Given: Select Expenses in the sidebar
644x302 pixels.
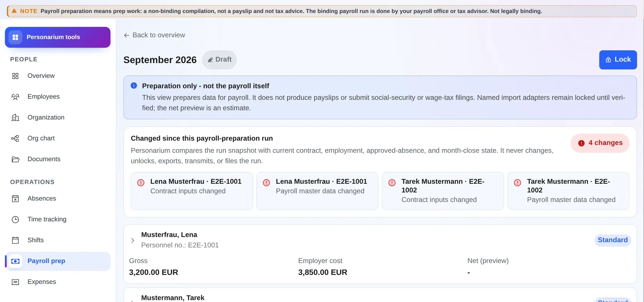Looking at the screenshot, I should click(58, 282).
